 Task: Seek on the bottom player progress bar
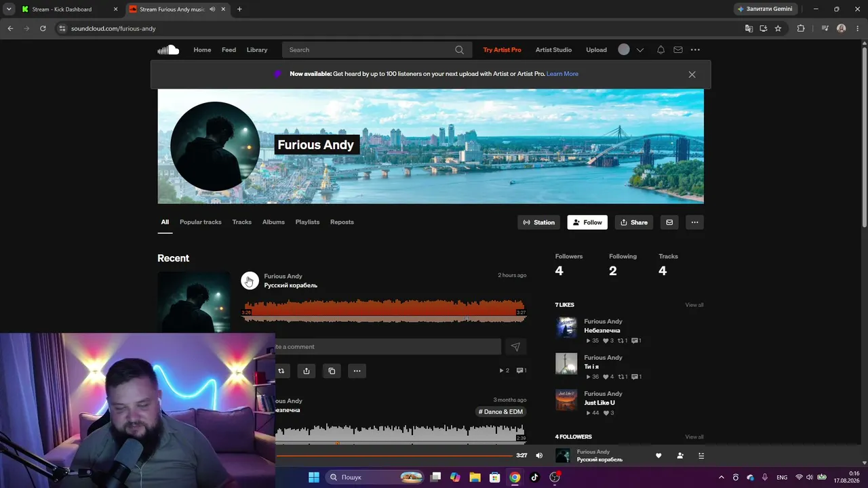393,455
